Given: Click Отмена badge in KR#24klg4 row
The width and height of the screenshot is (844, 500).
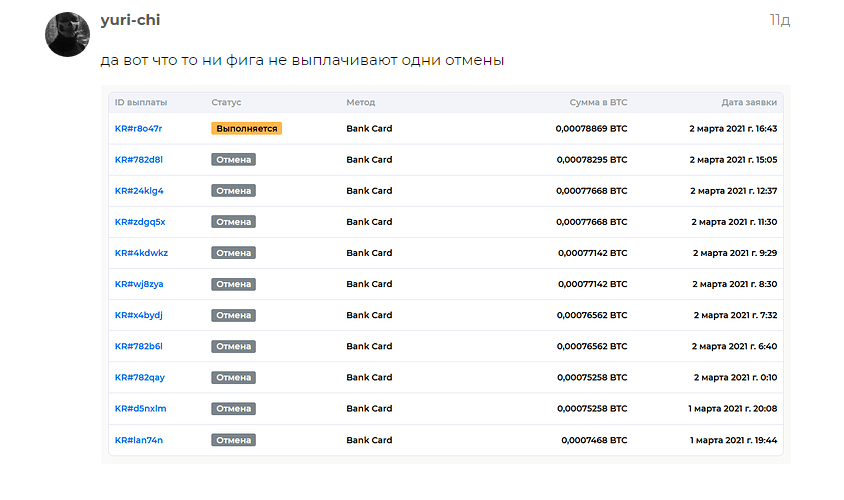Looking at the screenshot, I should coord(234,191).
